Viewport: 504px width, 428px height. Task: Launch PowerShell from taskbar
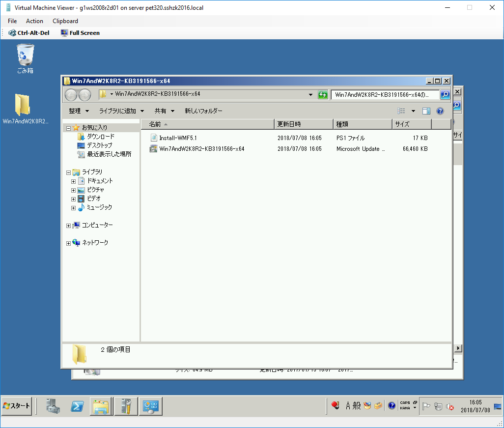pyautogui.click(x=77, y=406)
